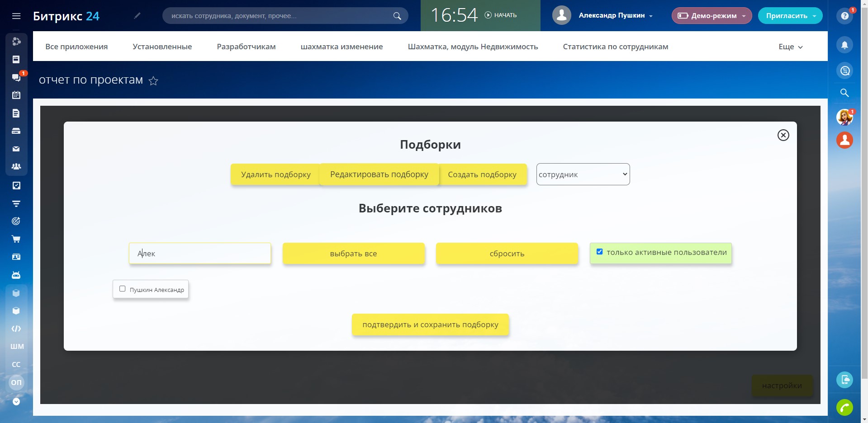Open the mail envelope icon in the sidebar

coord(16,149)
